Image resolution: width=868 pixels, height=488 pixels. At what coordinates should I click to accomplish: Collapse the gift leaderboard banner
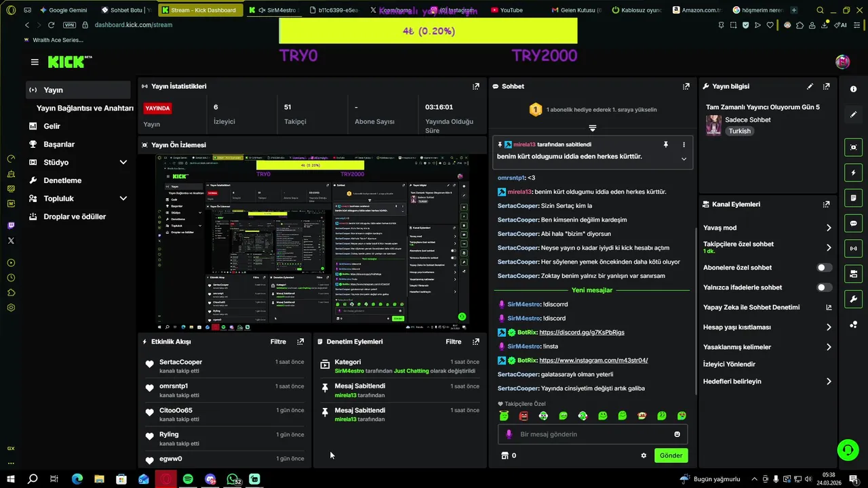click(x=592, y=127)
